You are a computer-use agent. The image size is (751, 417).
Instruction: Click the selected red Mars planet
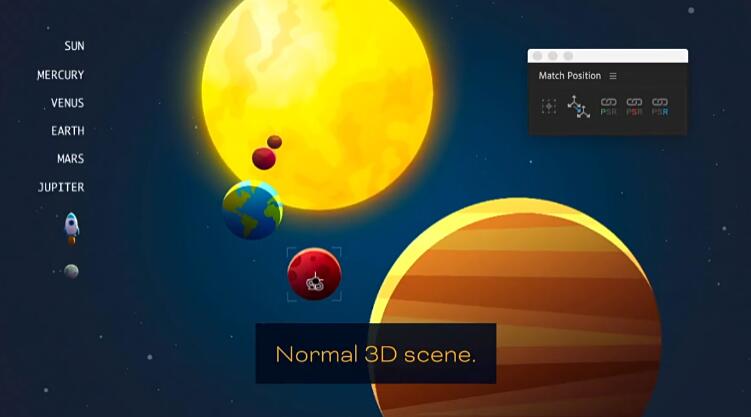click(314, 274)
